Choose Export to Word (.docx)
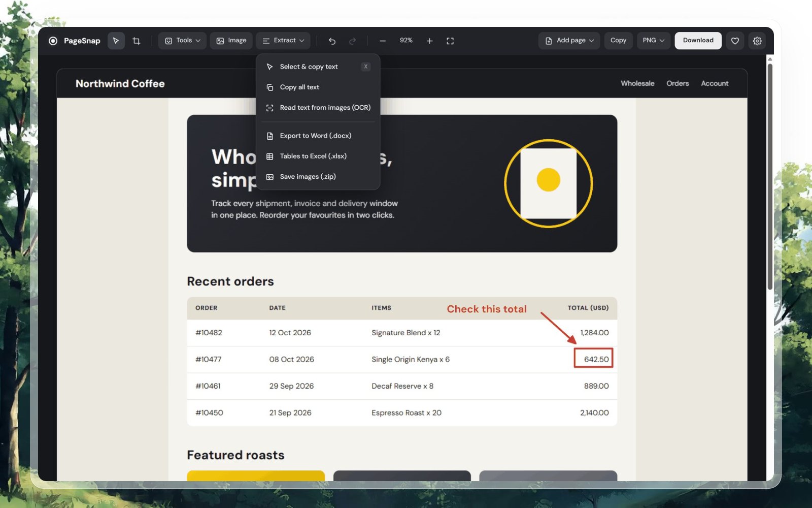Screen dimensions: 812x508 [318, 136]
